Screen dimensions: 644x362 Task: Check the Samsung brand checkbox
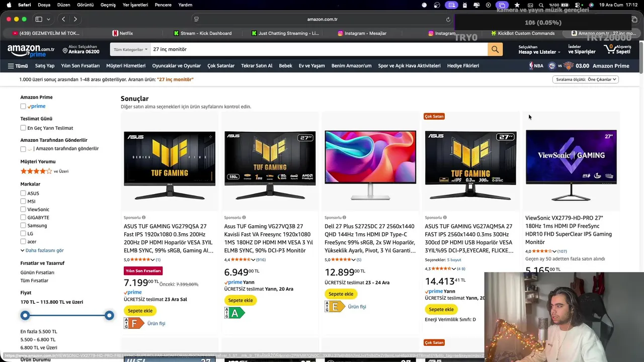point(23,225)
